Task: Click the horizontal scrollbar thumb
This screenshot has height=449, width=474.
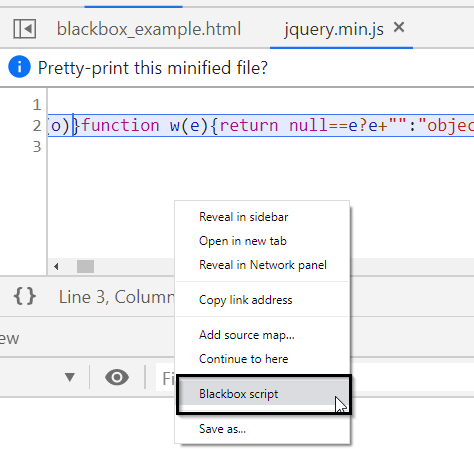Action: (x=85, y=266)
